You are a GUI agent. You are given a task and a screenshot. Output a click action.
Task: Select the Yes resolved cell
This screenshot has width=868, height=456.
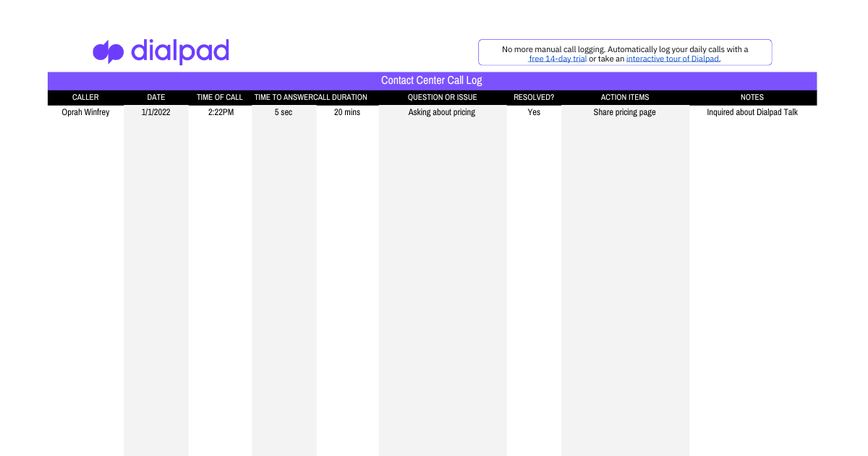(x=534, y=112)
